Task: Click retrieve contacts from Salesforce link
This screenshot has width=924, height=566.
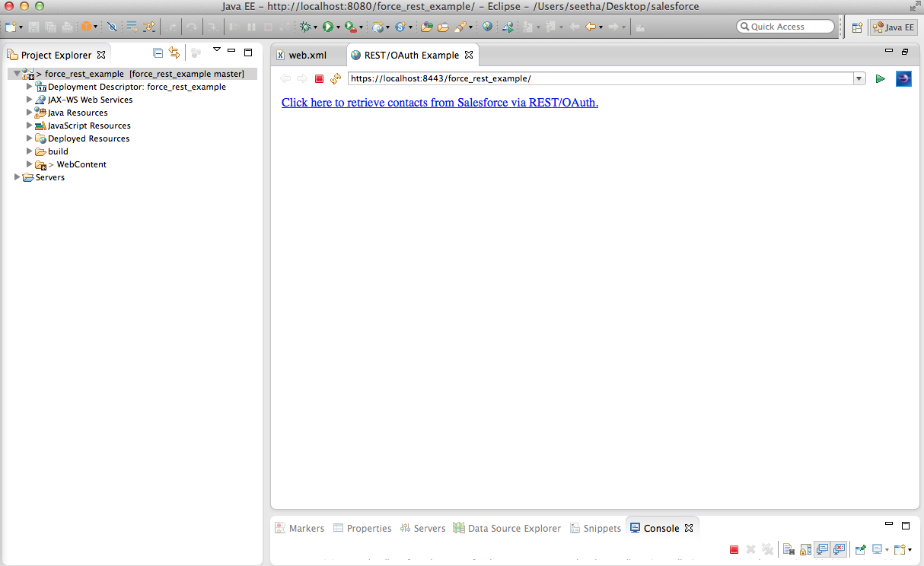Action: (x=440, y=103)
